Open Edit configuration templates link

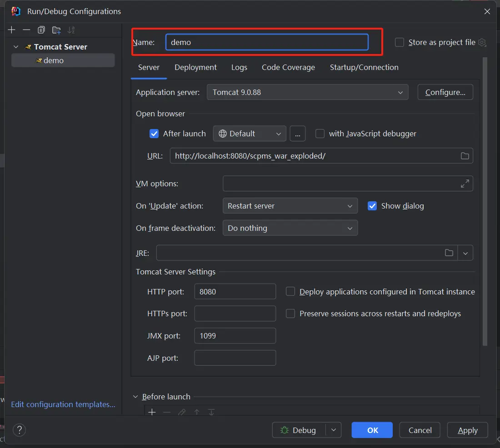pos(63,404)
